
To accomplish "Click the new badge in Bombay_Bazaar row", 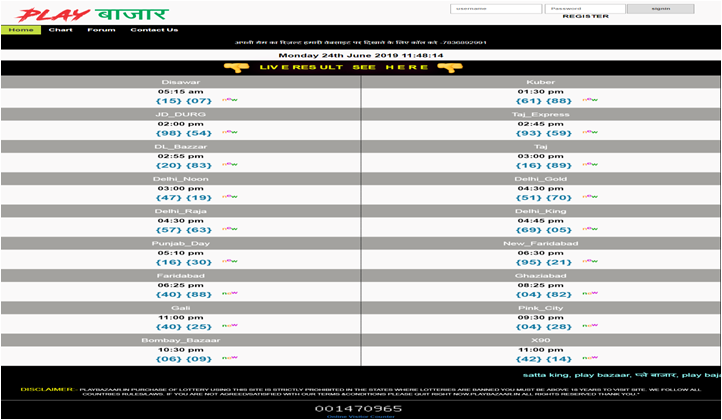I will [x=230, y=357].
